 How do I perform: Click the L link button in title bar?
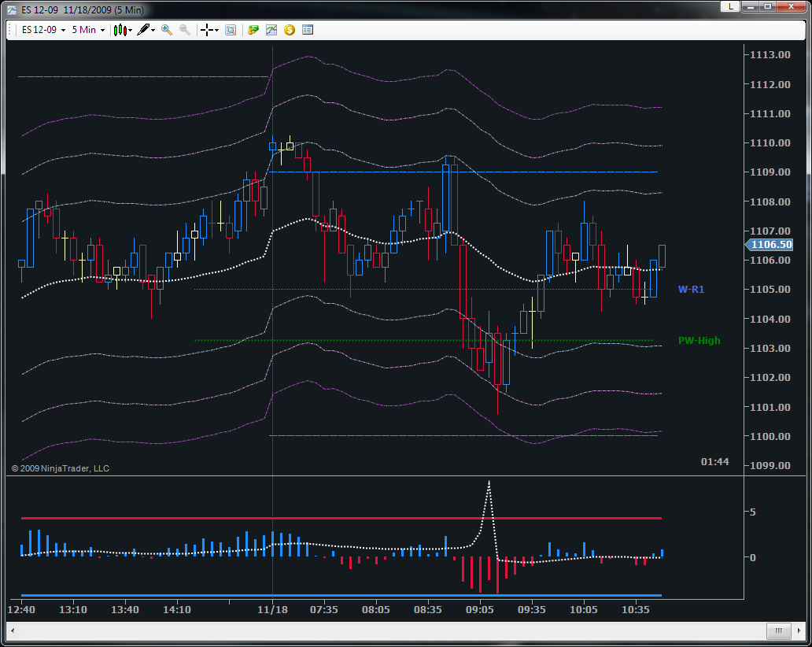click(x=730, y=7)
